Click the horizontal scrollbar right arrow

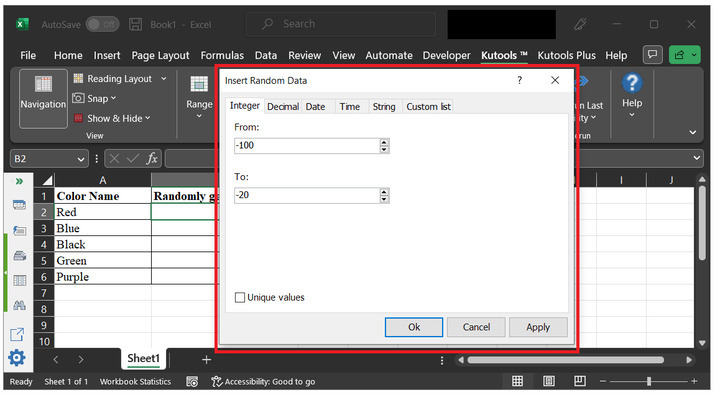689,360
